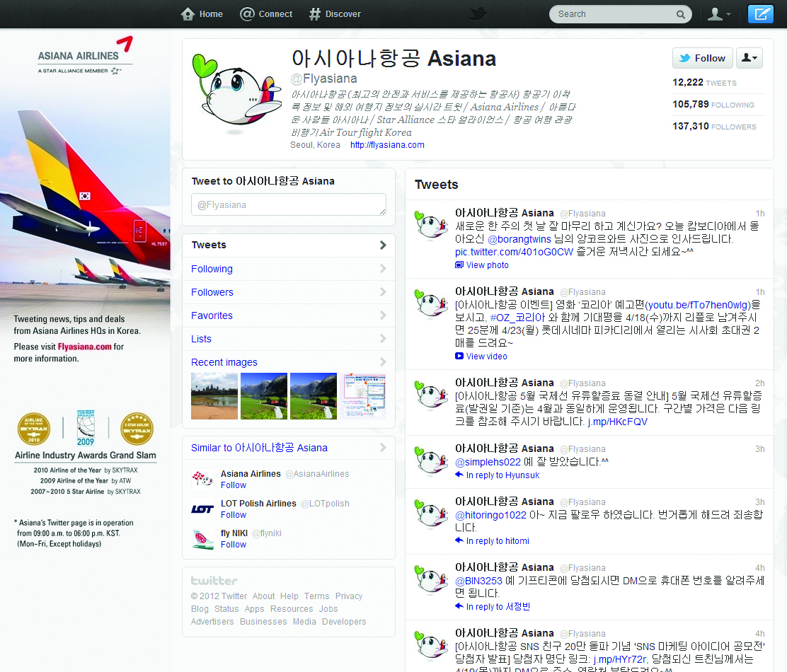787x672 pixels.
Task: Open the @hitoringo1022 mention
Action: [x=491, y=515]
